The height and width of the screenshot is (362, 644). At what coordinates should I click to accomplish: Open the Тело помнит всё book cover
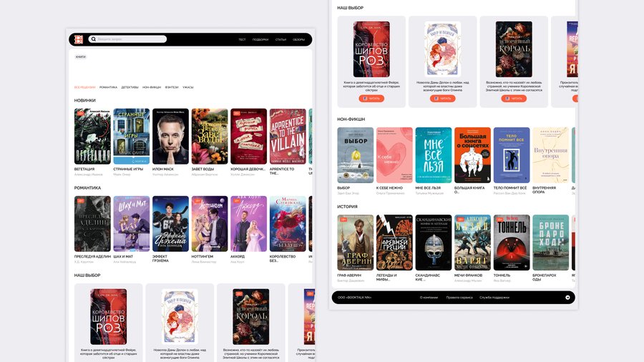[x=512, y=155]
